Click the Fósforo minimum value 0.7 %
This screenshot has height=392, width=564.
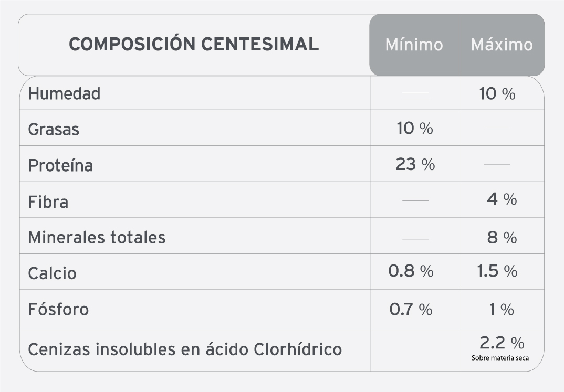[411, 310]
